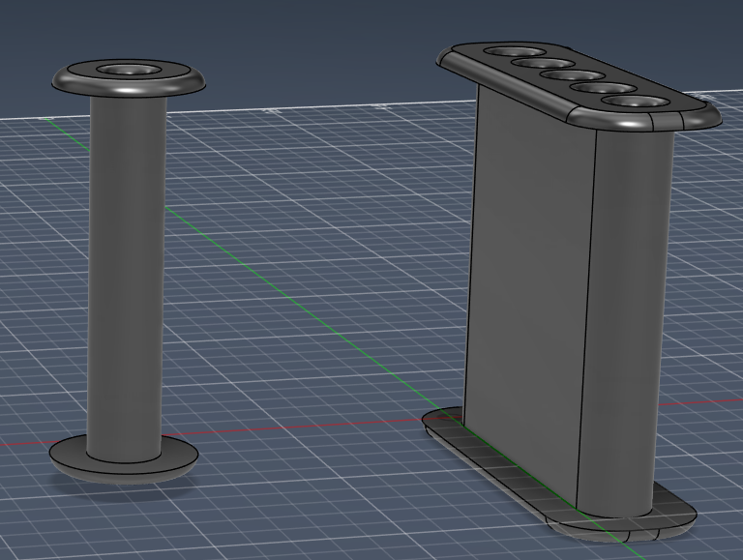Select the large flat side face of the five-hole model
Viewport: 743px width, 560px height.
click(528, 294)
